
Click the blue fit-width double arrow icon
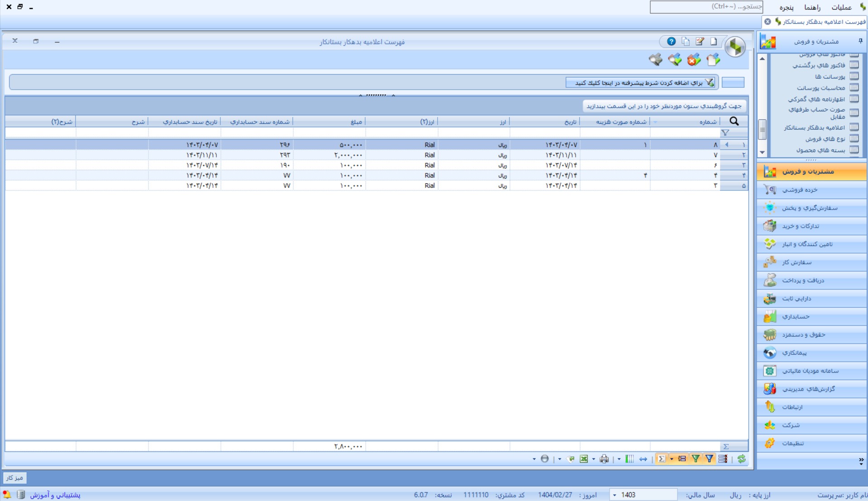pyautogui.click(x=643, y=459)
